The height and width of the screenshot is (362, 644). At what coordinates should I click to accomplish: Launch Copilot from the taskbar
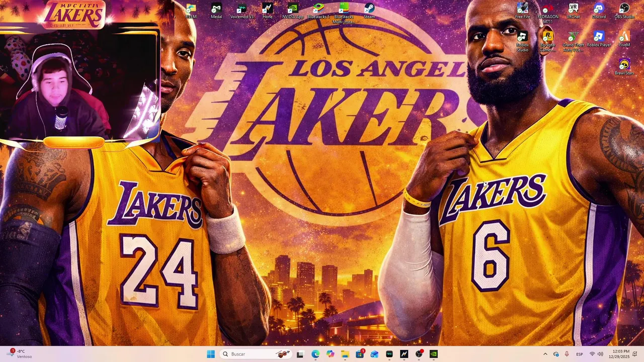330,354
